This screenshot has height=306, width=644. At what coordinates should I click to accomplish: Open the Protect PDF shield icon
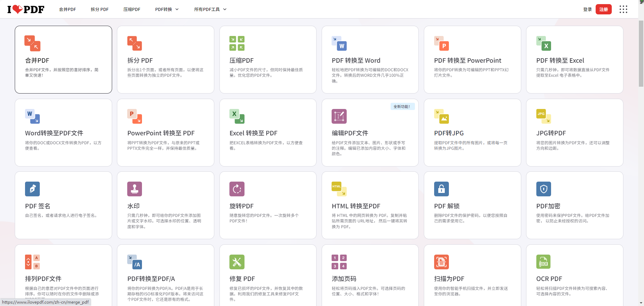coord(544,189)
